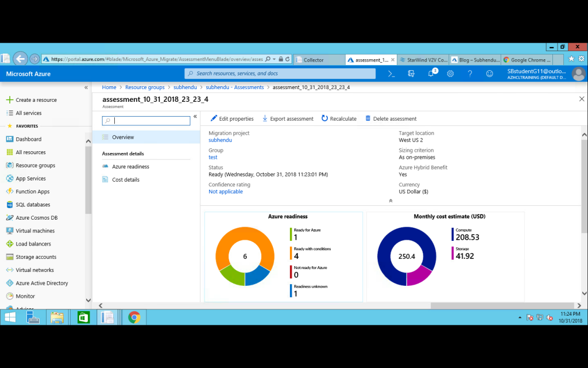Collapse the assessment menu pane
Viewport: 588px width, 368px height.
click(195, 116)
